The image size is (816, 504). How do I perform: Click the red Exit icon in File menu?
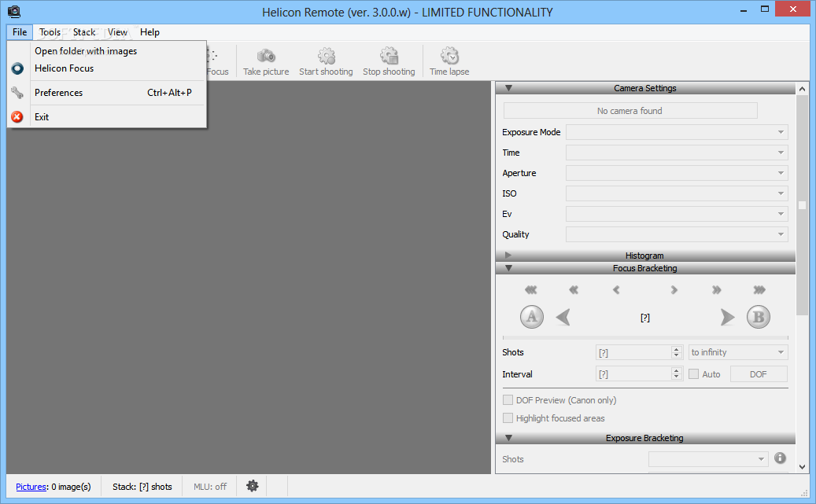tap(17, 116)
